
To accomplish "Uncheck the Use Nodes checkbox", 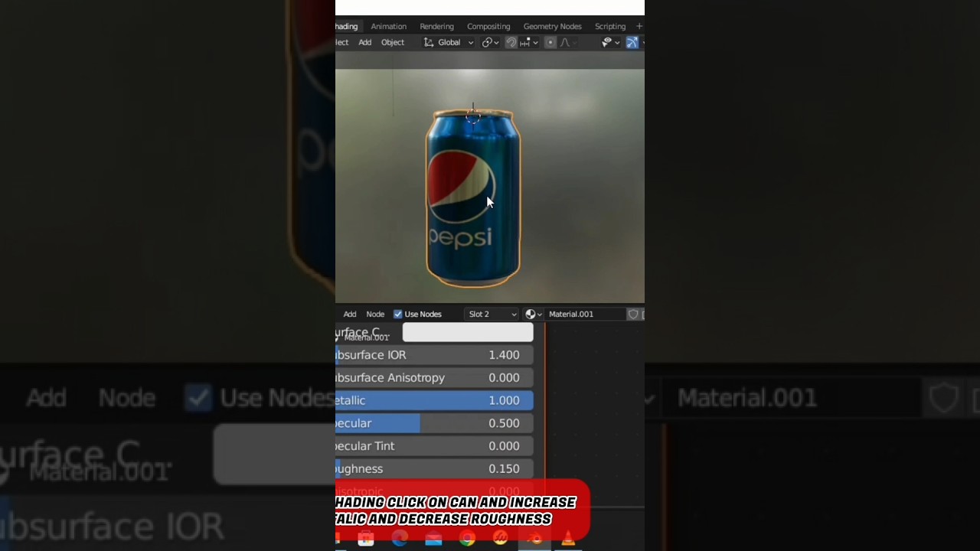I will [x=398, y=314].
